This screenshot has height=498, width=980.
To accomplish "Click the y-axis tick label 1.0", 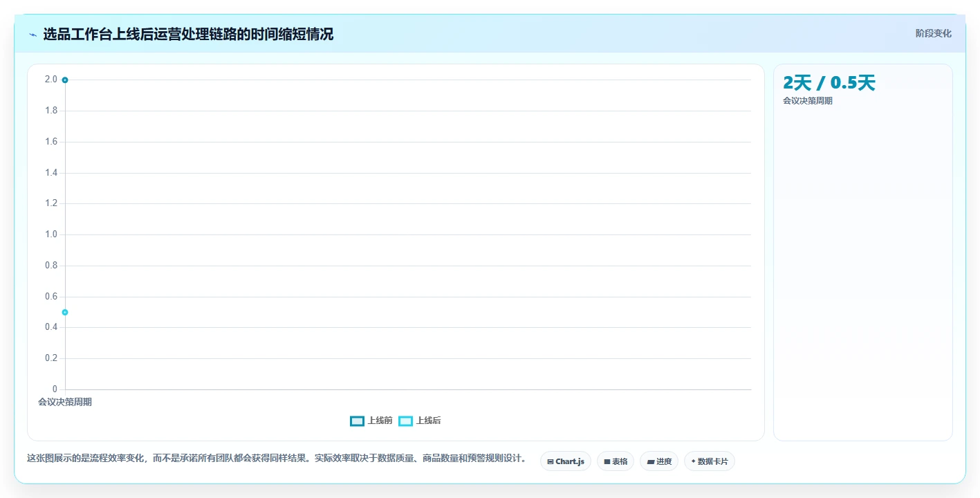I will 51,234.
